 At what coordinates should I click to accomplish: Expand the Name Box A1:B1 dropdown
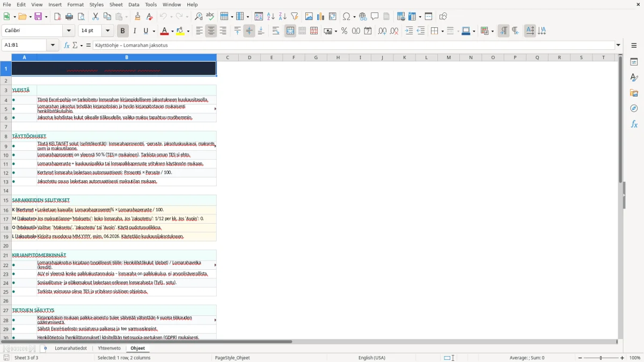[x=53, y=45]
